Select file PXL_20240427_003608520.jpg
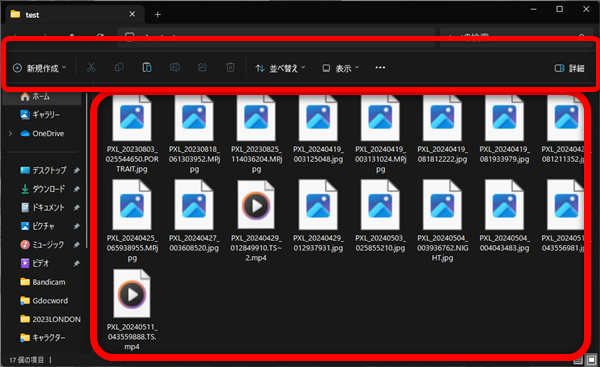The width and height of the screenshot is (600, 367). pos(194,217)
